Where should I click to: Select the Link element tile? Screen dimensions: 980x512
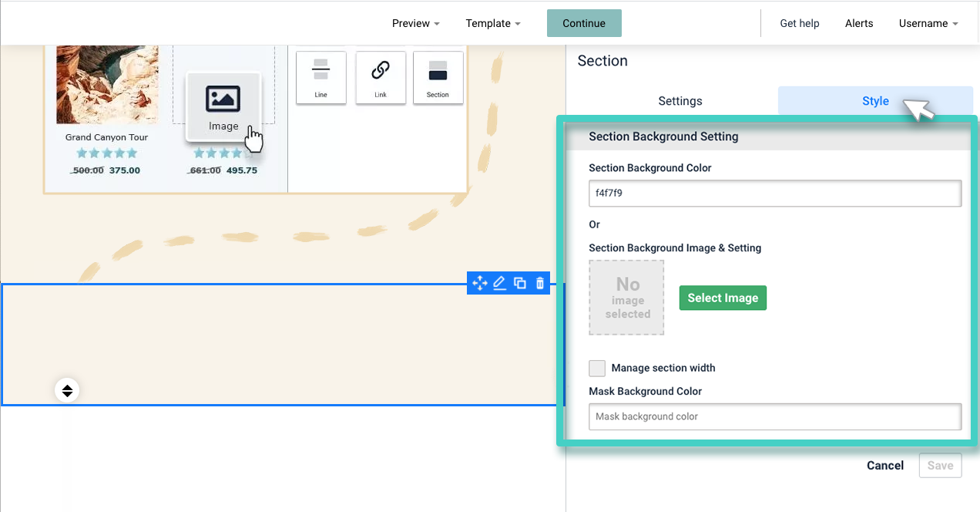[381, 78]
